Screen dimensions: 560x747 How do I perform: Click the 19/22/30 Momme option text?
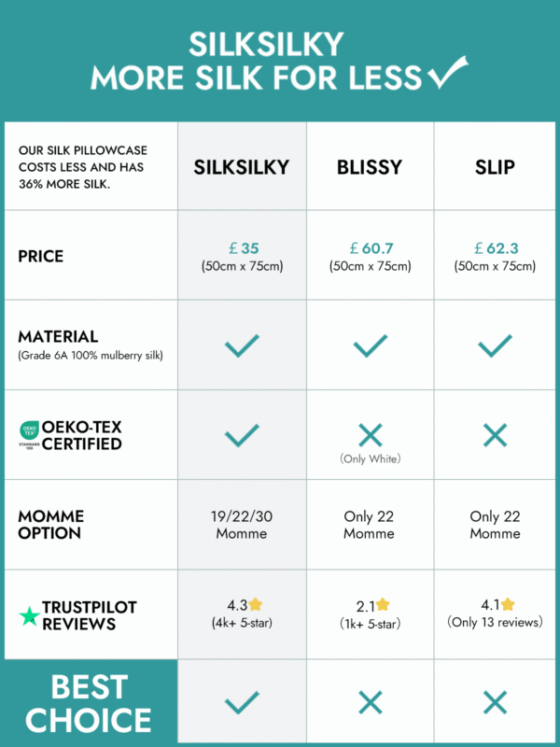tap(242, 525)
